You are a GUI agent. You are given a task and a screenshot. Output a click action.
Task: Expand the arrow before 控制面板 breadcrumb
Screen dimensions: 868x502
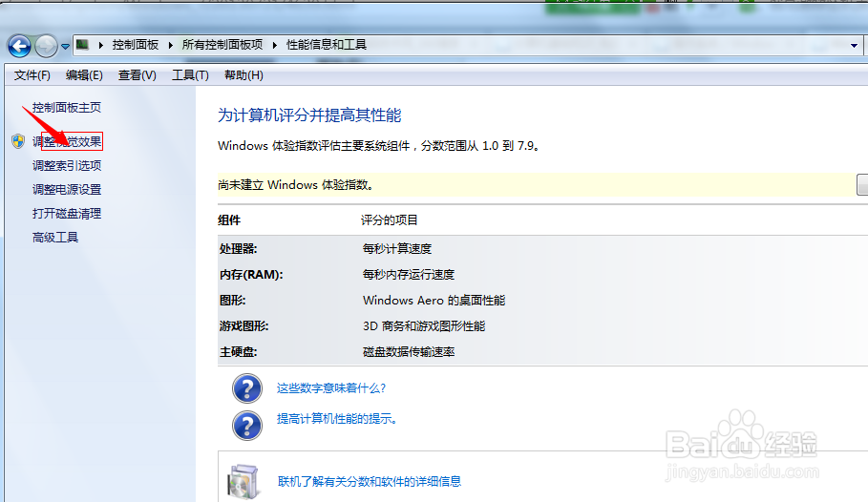coord(101,45)
